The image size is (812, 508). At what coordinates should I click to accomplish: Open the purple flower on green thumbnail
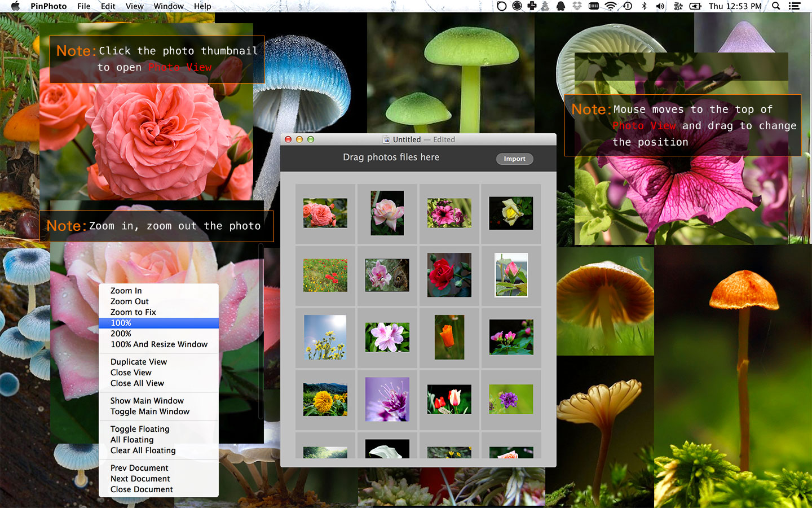pos(511,399)
